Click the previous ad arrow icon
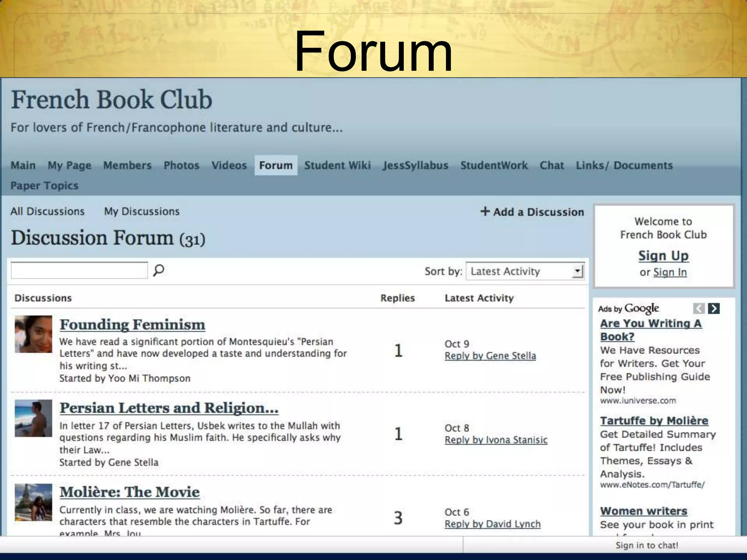The height and width of the screenshot is (560, 747). click(698, 309)
